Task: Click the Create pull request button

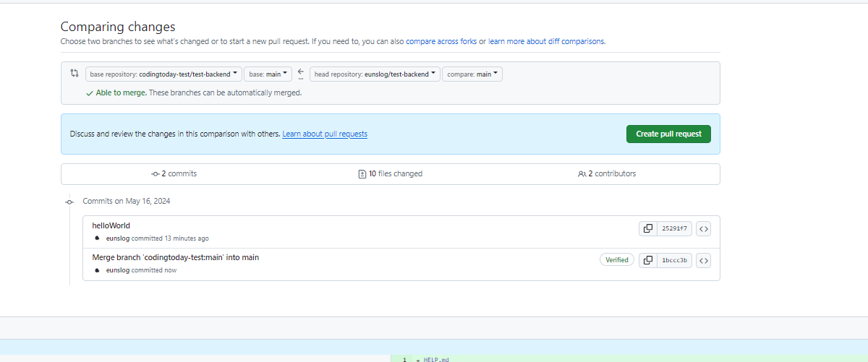Action: pos(668,134)
